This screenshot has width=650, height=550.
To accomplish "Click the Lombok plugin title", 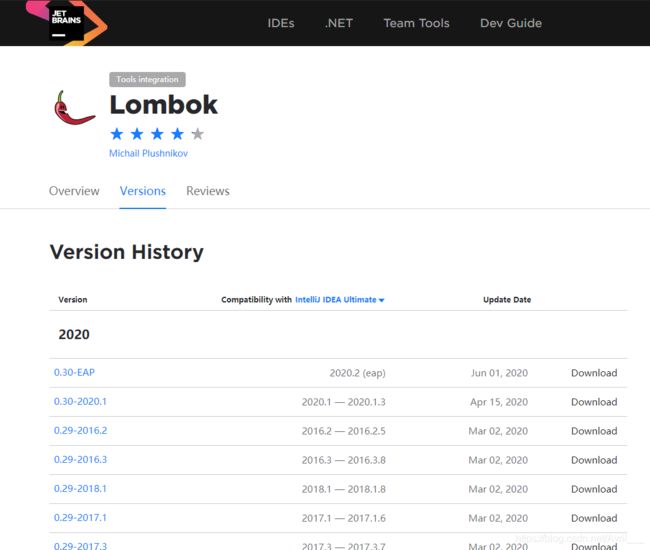I will coord(163,104).
